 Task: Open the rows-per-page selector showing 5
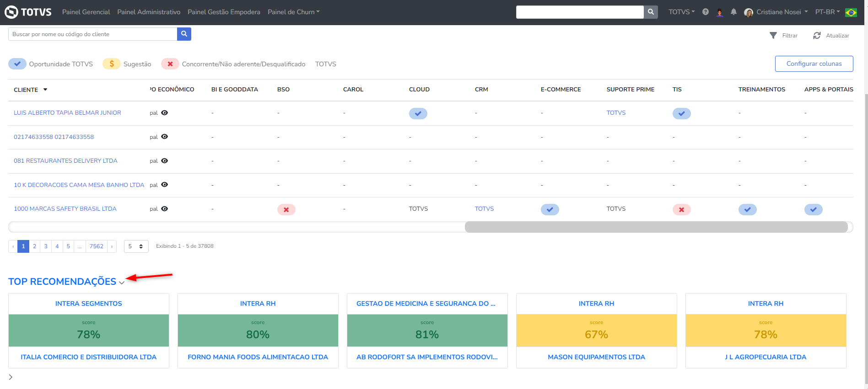(136, 246)
